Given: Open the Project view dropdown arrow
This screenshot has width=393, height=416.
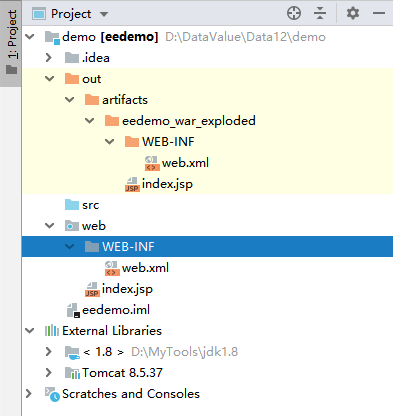Looking at the screenshot, I should 104,14.
